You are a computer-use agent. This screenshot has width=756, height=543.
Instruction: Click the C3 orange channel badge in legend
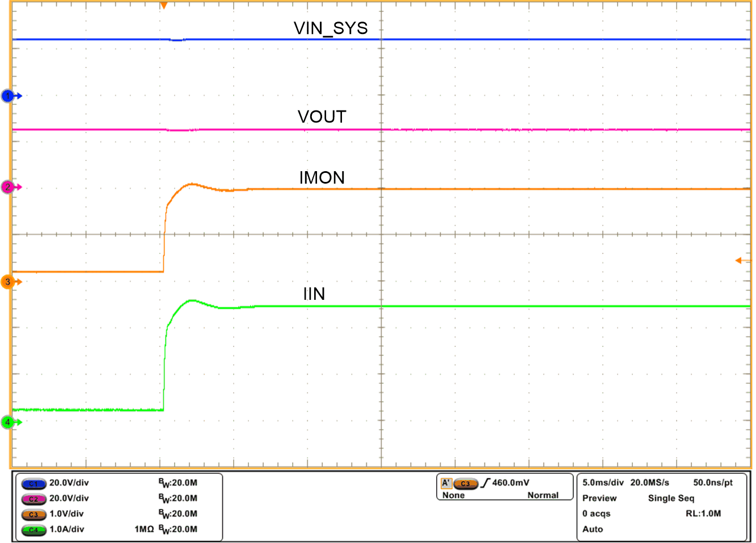33,514
